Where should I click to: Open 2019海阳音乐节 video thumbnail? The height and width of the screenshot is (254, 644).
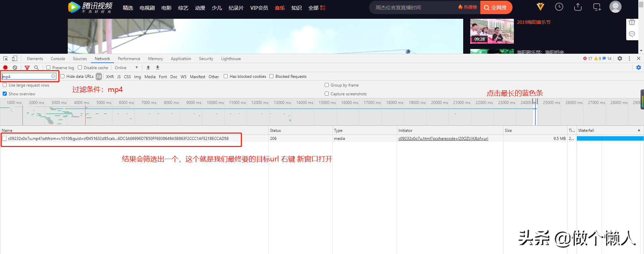[x=492, y=31]
